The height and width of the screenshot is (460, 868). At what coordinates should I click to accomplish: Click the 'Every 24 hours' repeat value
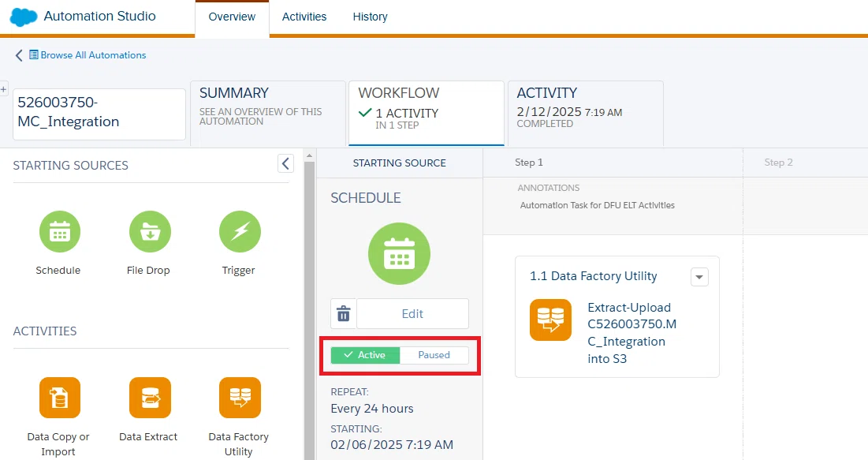click(372, 409)
